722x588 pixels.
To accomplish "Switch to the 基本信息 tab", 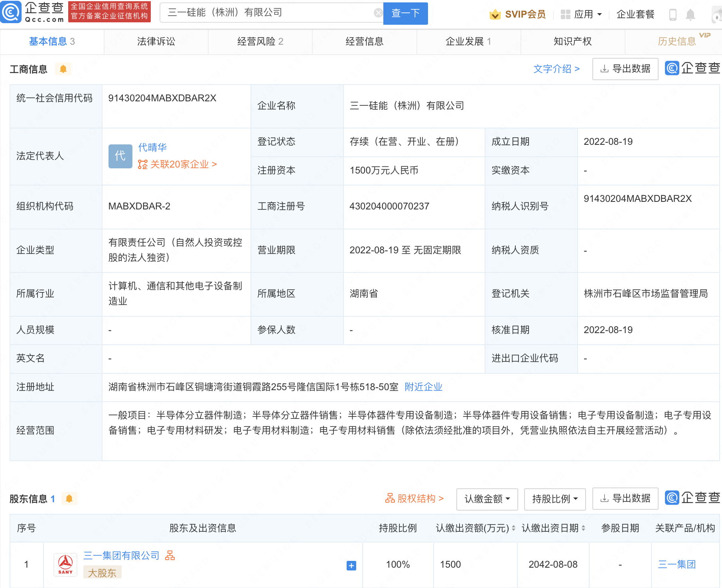I will coord(52,41).
